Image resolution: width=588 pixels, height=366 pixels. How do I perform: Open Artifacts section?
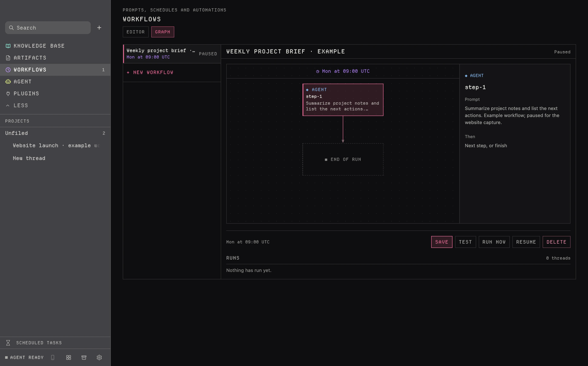coord(55,58)
